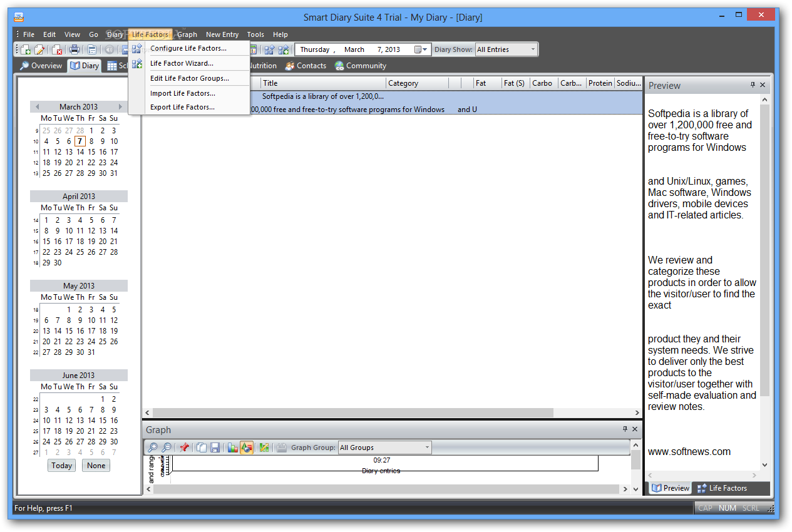Screen dimensions: 792x532
Task: Zoom in on the graph
Action: (152, 448)
